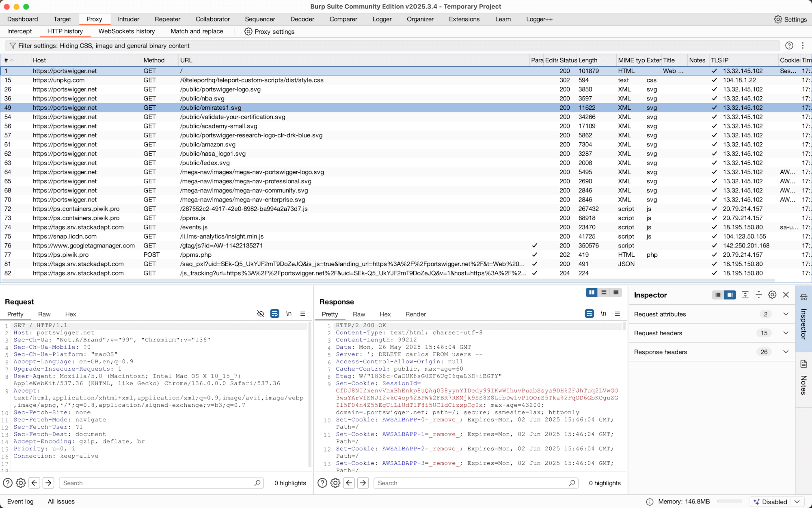This screenshot has height=508, width=812.
Task: Toggle newline \n display in Response editor
Action: coord(603,314)
